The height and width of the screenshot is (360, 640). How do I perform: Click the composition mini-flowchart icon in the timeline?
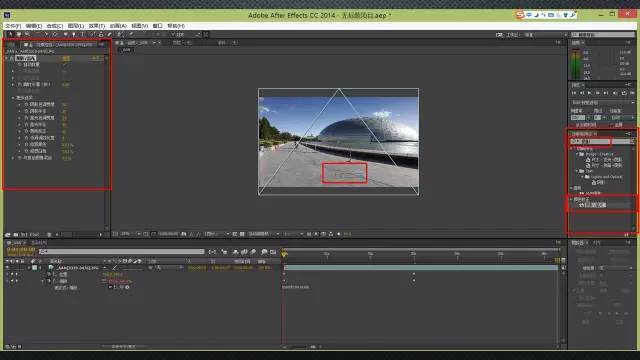click(212, 252)
